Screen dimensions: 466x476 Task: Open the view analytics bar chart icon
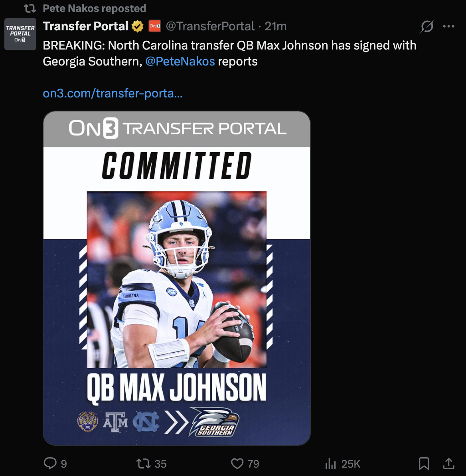pyautogui.click(x=331, y=463)
